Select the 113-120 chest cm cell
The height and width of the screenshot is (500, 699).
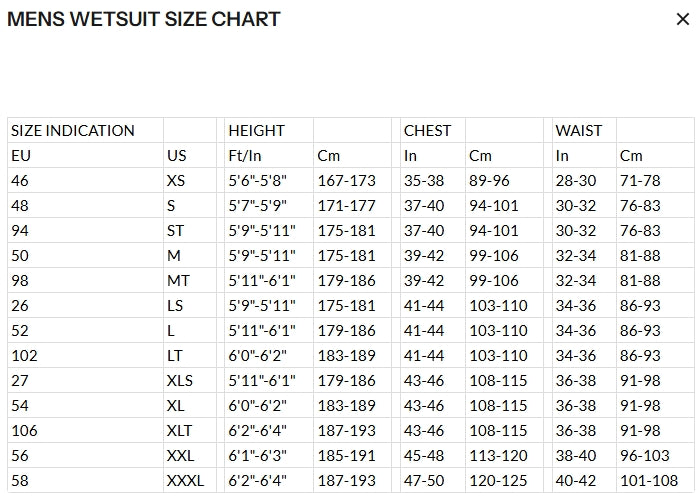click(504, 455)
